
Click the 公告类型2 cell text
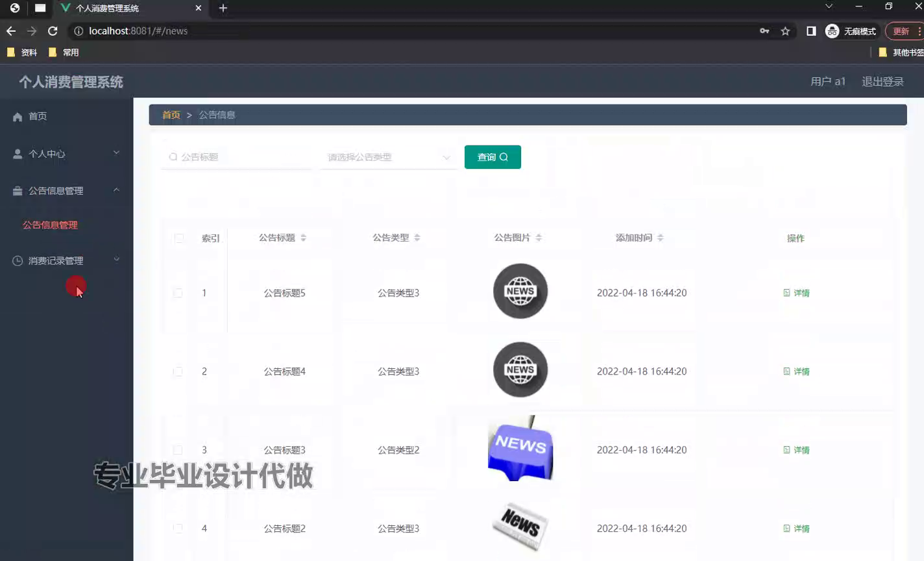pos(398,451)
